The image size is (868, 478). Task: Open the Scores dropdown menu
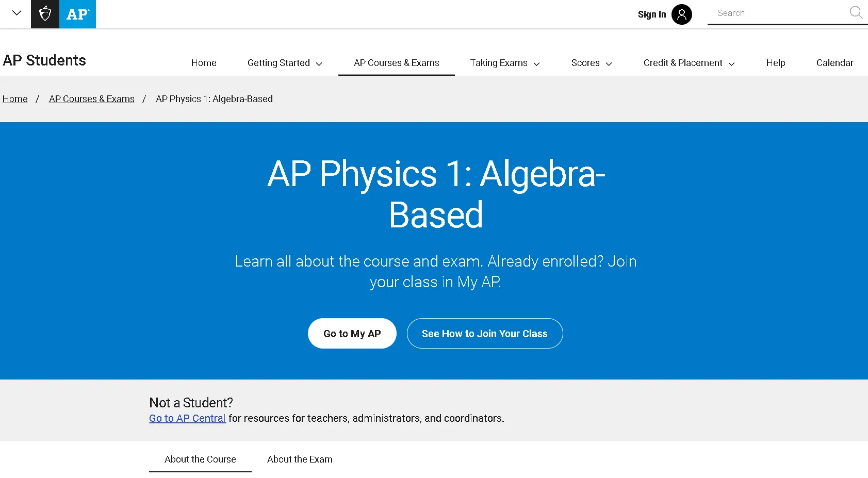(591, 62)
